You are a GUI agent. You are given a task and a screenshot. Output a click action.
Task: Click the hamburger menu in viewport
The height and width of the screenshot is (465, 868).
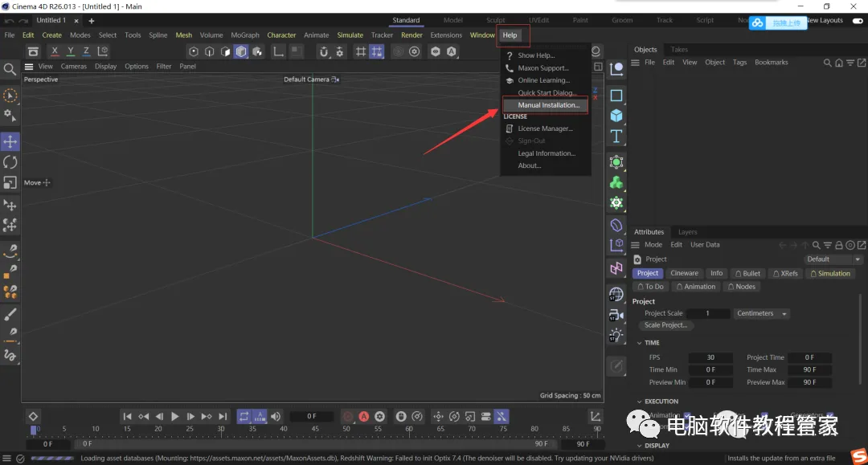[x=29, y=67]
